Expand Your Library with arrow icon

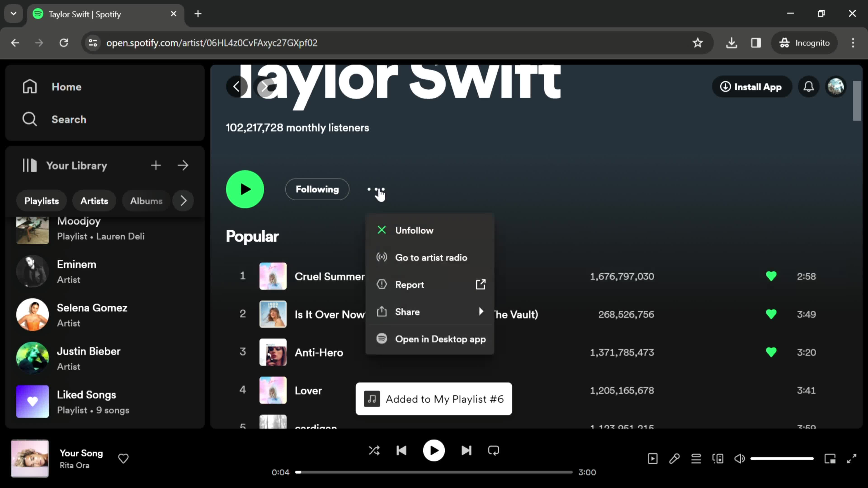183,165
